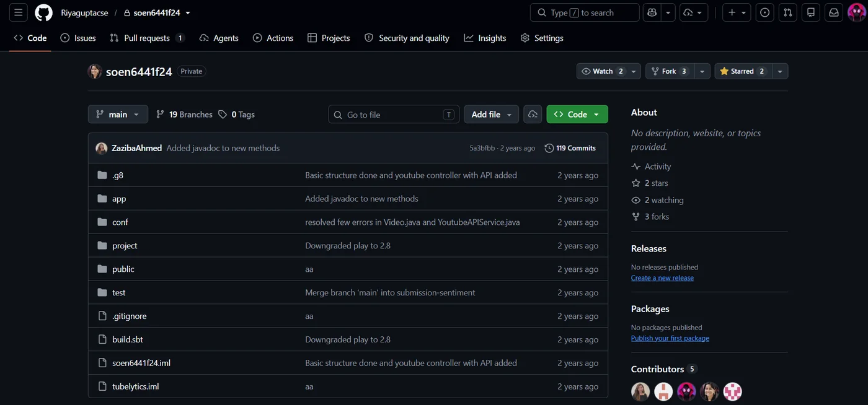This screenshot has height=405, width=868.
Task: Open Activity link in About
Action: pos(651,167)
